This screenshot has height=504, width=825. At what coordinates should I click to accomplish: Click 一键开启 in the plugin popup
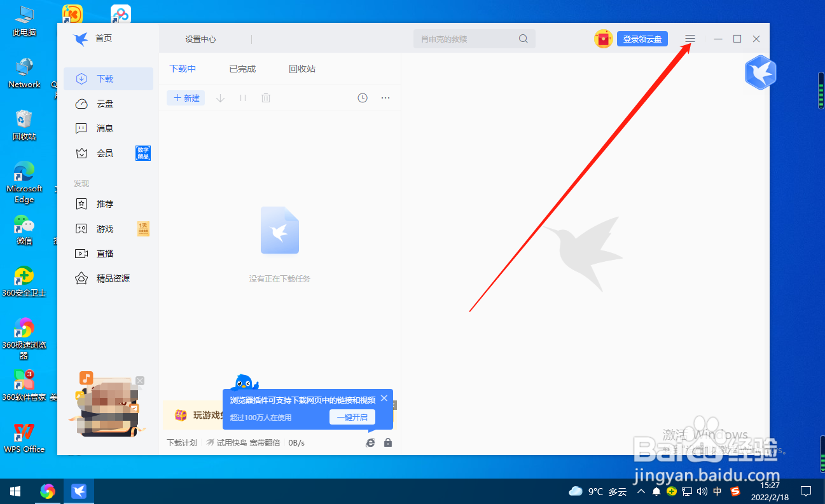352,417
